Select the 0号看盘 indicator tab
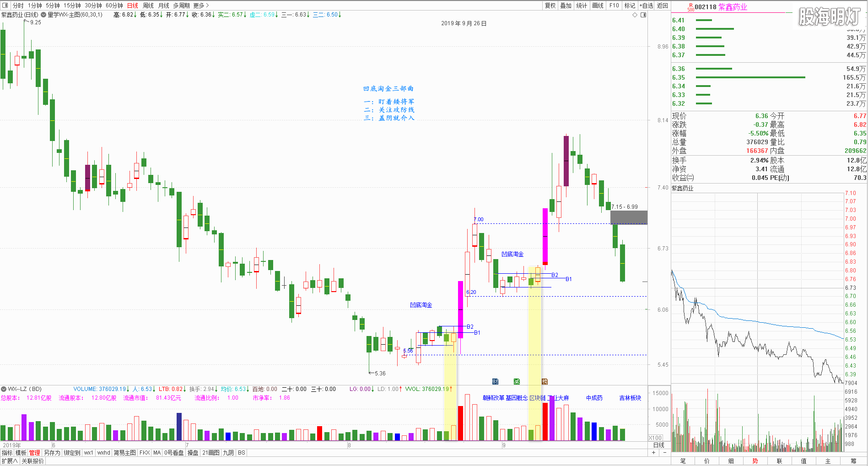 pyautogui.click(x=174, y=453)
